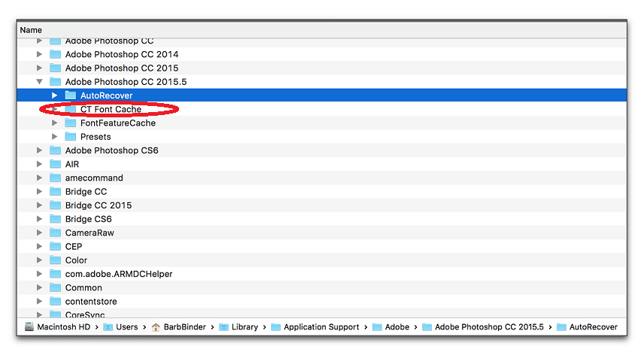The height and width of the screenshot is (355, 644).
Task: Collapse the Adobe Photoshop CC 2015.5 folder
Action: 39,82
